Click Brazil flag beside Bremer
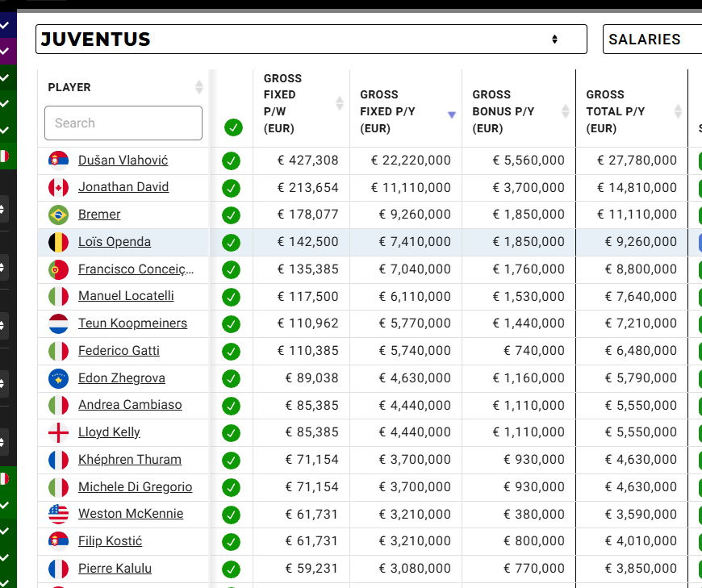The image size is (702, 588). click(59, 215)
